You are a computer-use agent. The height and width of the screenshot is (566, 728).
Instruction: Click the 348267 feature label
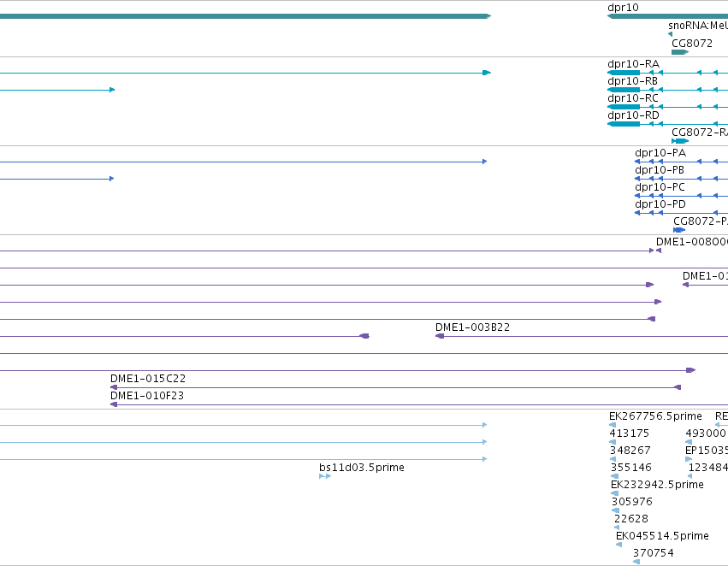tap(630, 451)
